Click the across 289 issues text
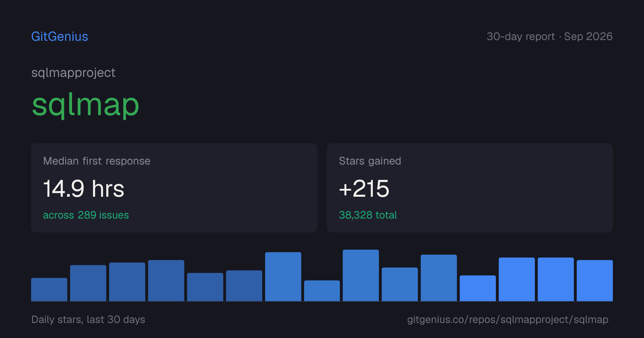644x338 pixels. pos(86,215)
